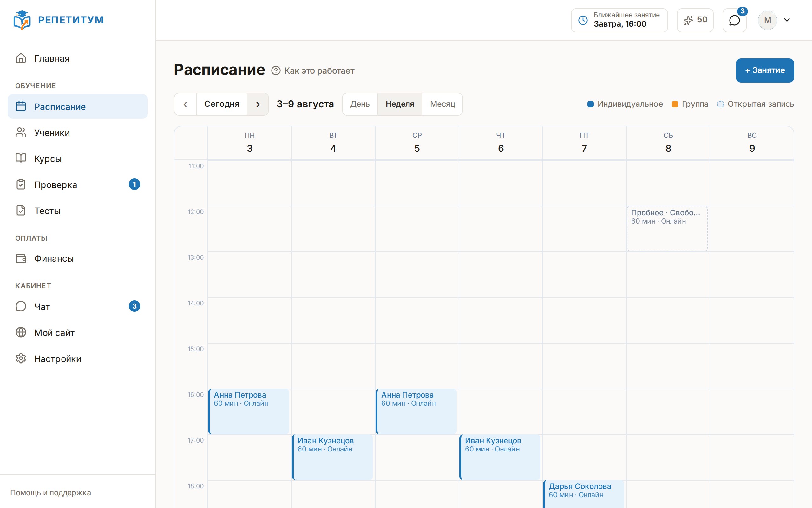Click the wallet icon for Финансы

click(x=21, y=258)
